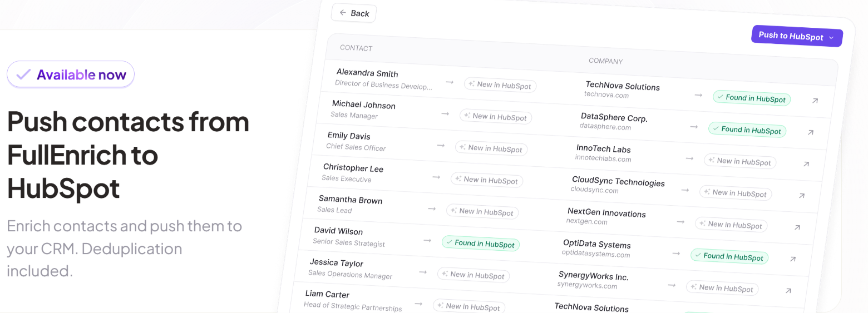Click New in HubSpot badge for Alexandra Smith
The height and width of the screenshot is (313, 868).
[x=500, y=85]
